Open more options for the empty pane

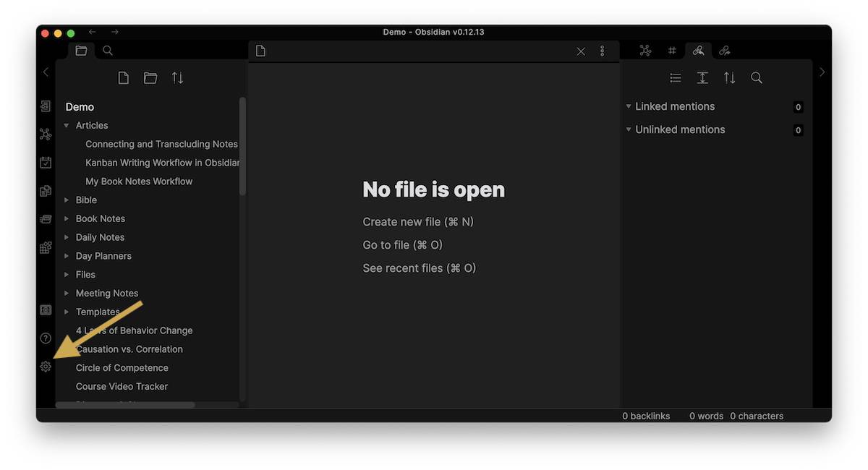(x=602, y=51)
